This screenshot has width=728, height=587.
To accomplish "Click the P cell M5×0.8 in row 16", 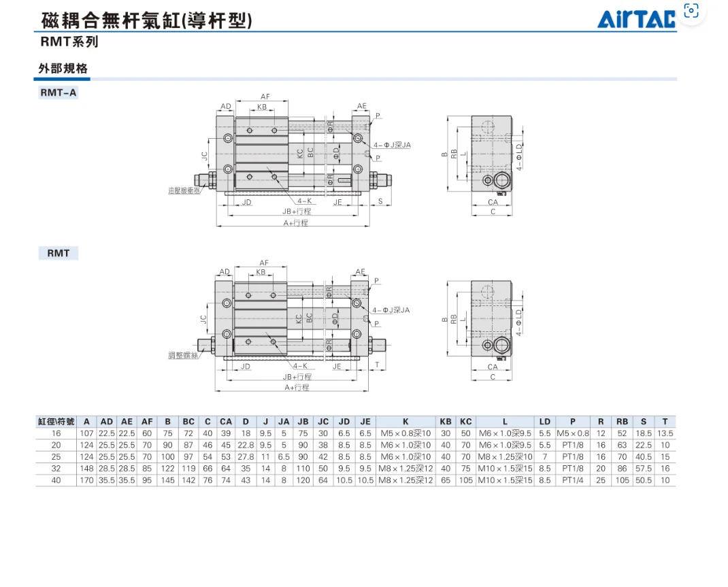I will (572, 433).
